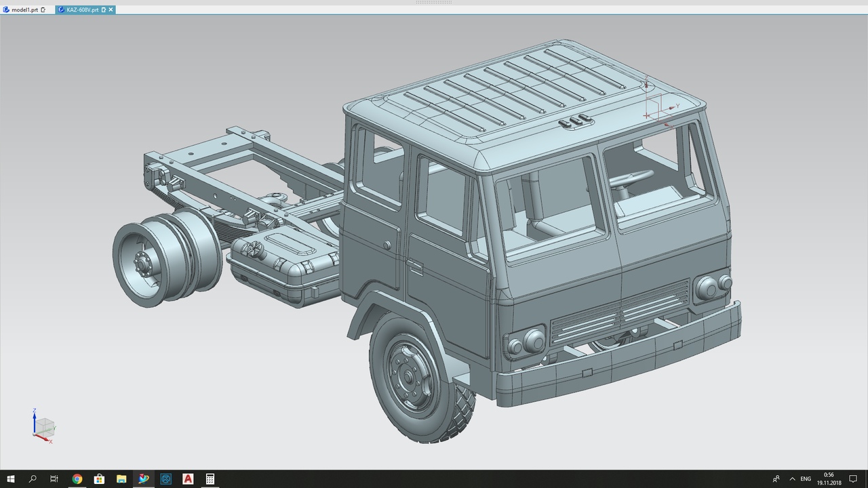The image size is (868, 488).
Task: Click the active Siemens NX taskbar icon
Action: 144,479
